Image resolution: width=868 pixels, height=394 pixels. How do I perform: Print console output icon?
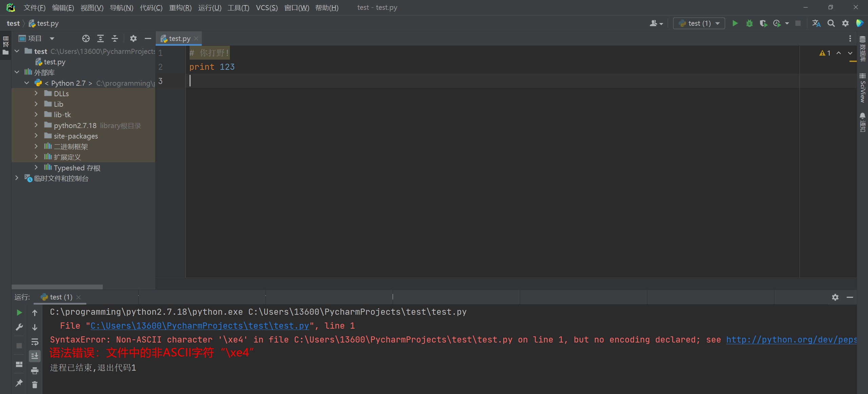[x=35, y=371]
